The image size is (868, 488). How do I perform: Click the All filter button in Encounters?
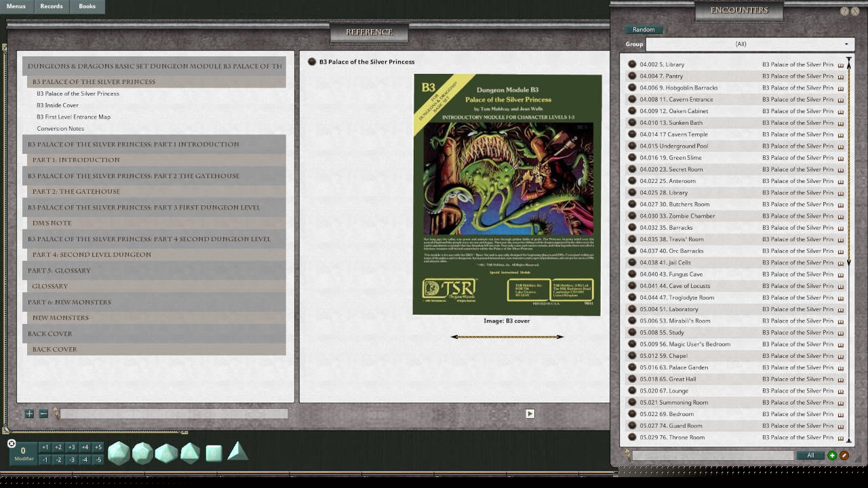tap(810, 455)
